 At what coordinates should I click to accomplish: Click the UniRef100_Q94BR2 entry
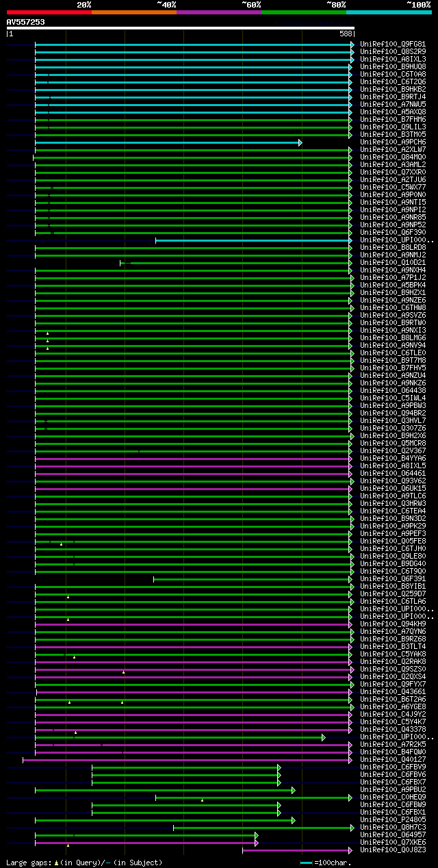393,413
